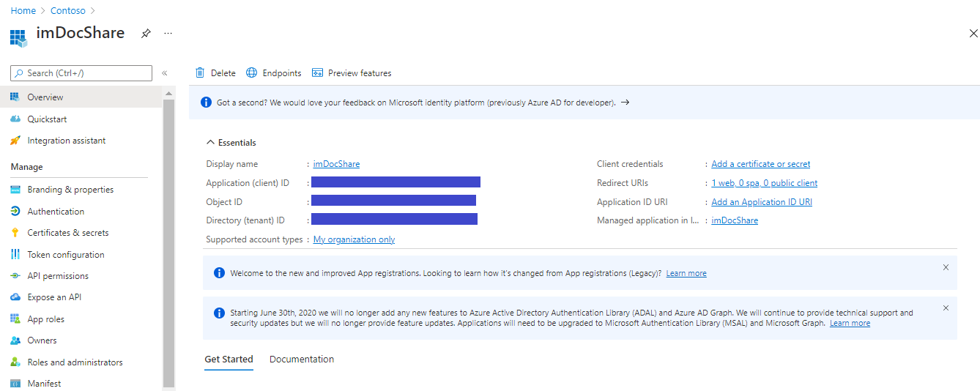
Task: Click the Search (Ctrl+/) input field
Action: point(81,73)
